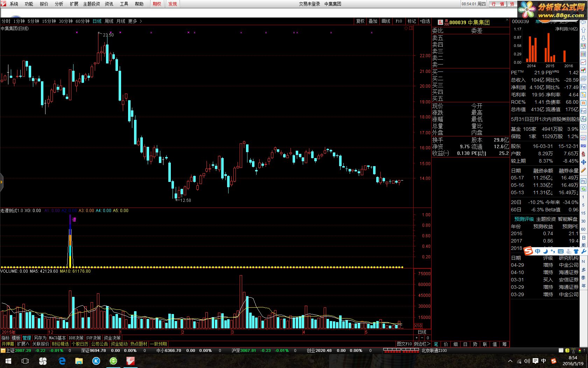Click the 23.50 high price label
588x368 pixels.
108,35
